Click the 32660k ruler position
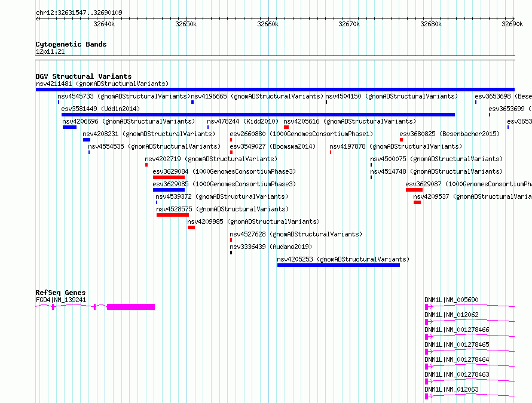 [268, 24]
